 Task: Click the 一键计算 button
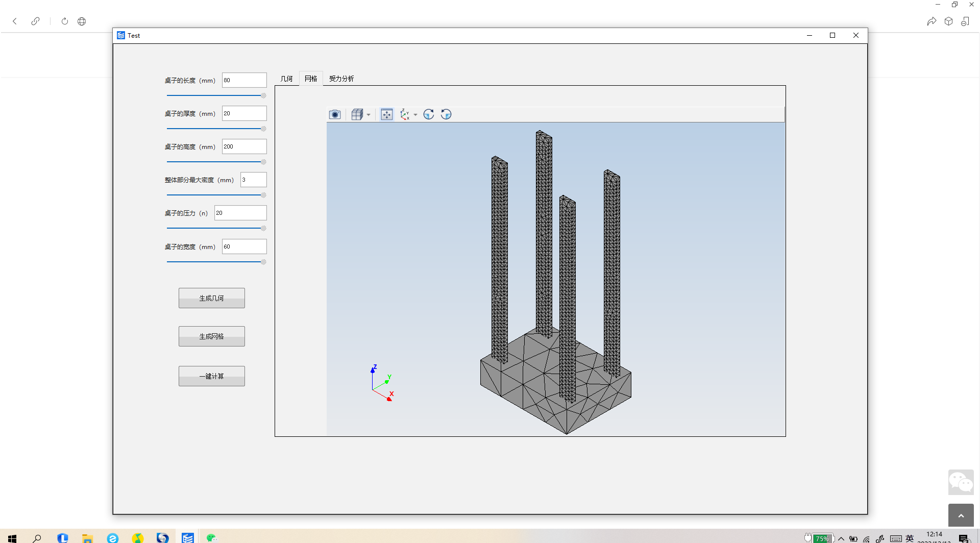click(212, 376)
